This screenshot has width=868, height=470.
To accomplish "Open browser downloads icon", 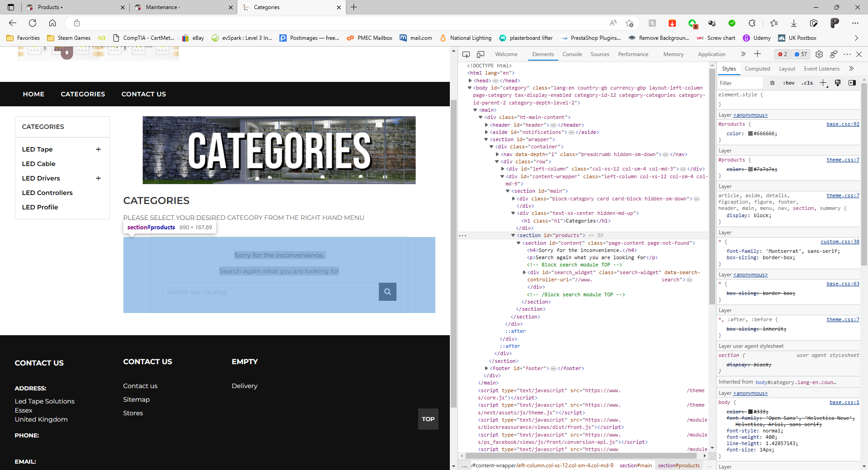I will coord(794,23).
